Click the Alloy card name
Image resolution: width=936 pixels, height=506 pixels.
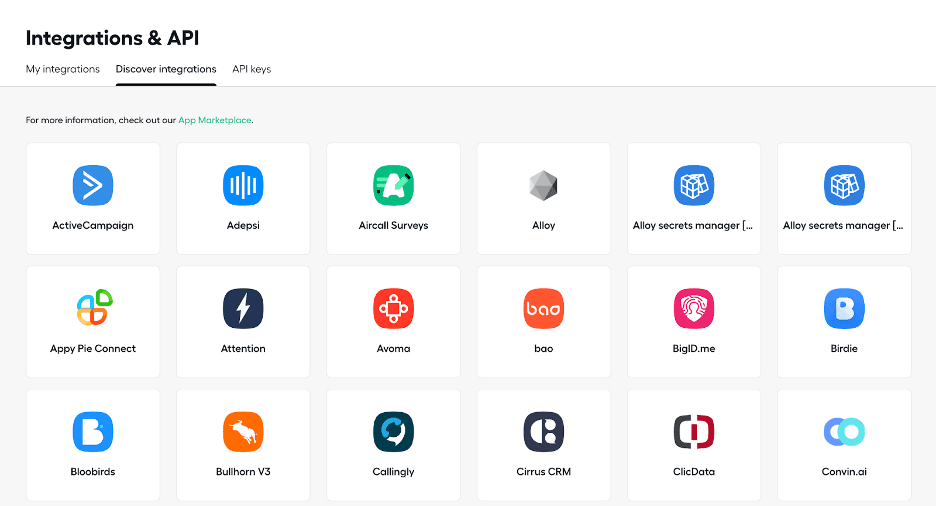point(543,226)
